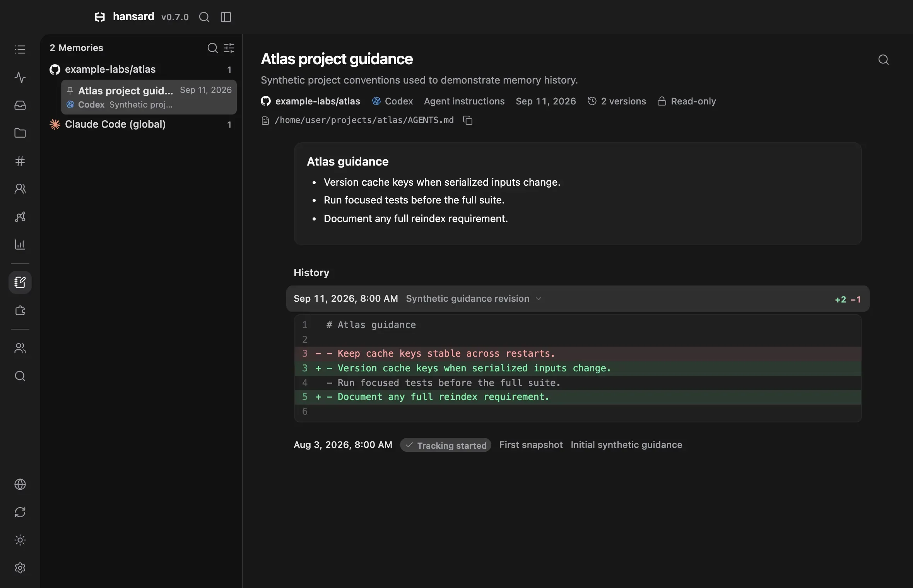Image resolution: width=913 pixels, height=588 pixels.
Task: Select the memories notebook sidebar icon
Action: [20, 282]
